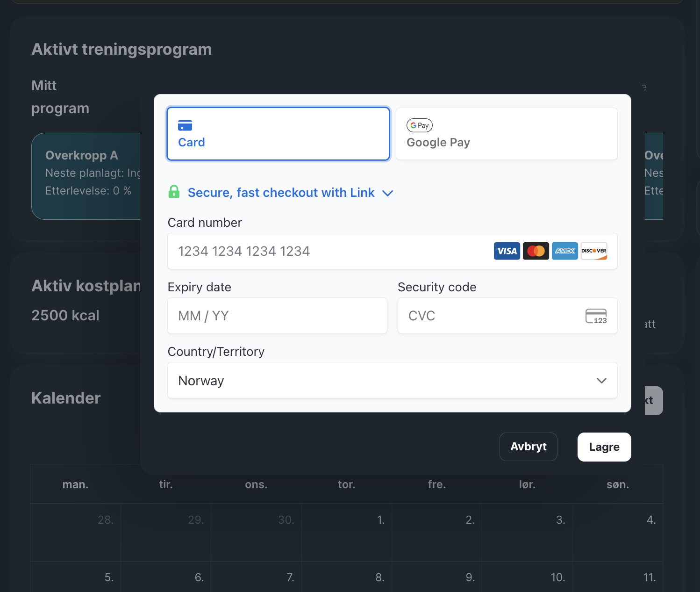The height and width of the screenshot is (592, 700).
Task: Focus the Expiry date MM / YY field
Action: click(278, 316)
